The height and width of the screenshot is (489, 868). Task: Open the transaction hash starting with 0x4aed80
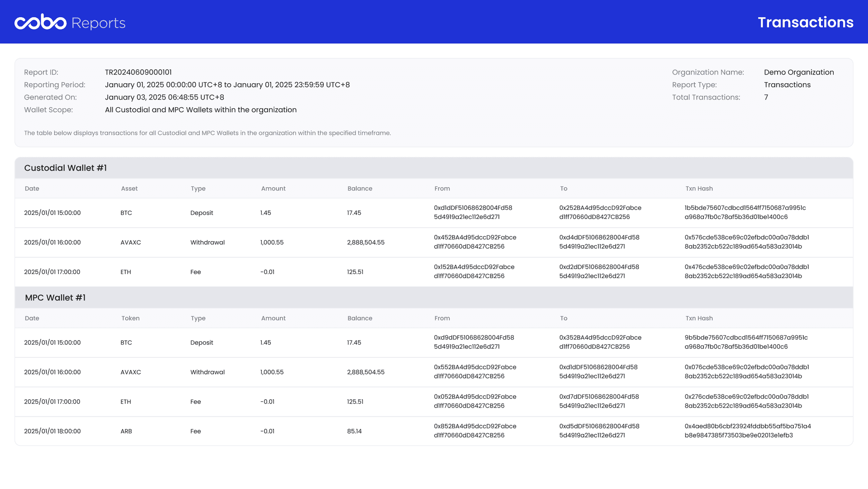point(747,431)
